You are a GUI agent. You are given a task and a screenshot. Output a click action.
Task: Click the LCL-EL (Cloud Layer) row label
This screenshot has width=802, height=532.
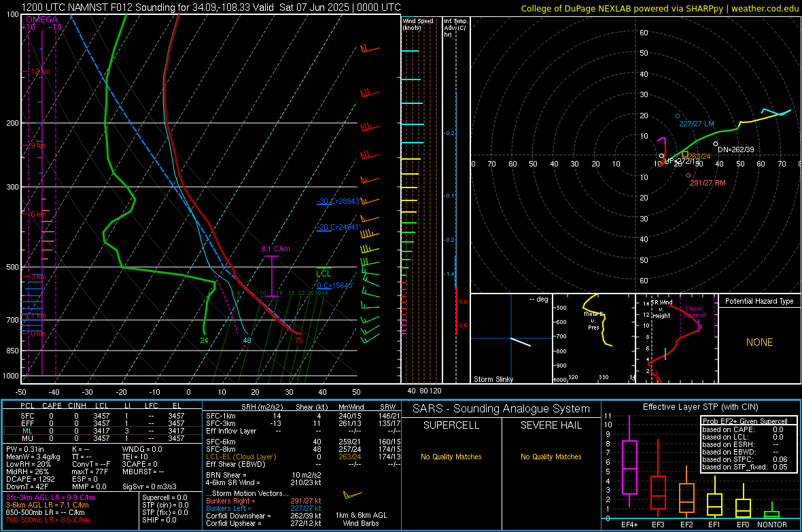[241, 457]
